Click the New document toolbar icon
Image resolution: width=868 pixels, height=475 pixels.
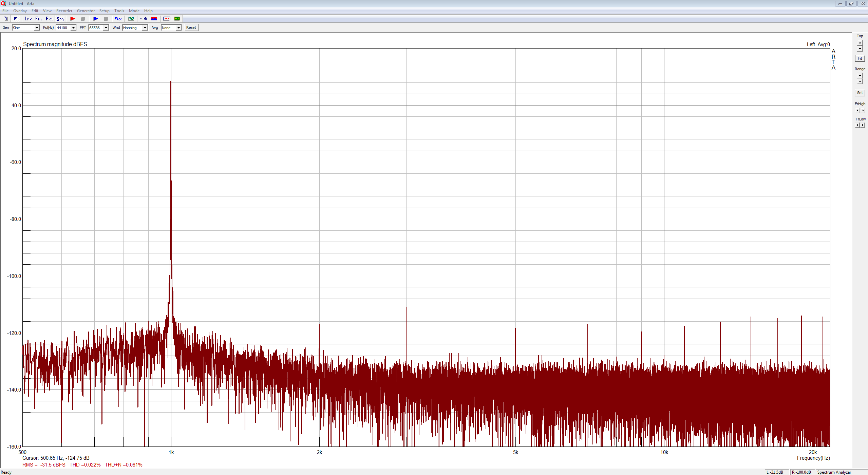click(x=6, y=19)
